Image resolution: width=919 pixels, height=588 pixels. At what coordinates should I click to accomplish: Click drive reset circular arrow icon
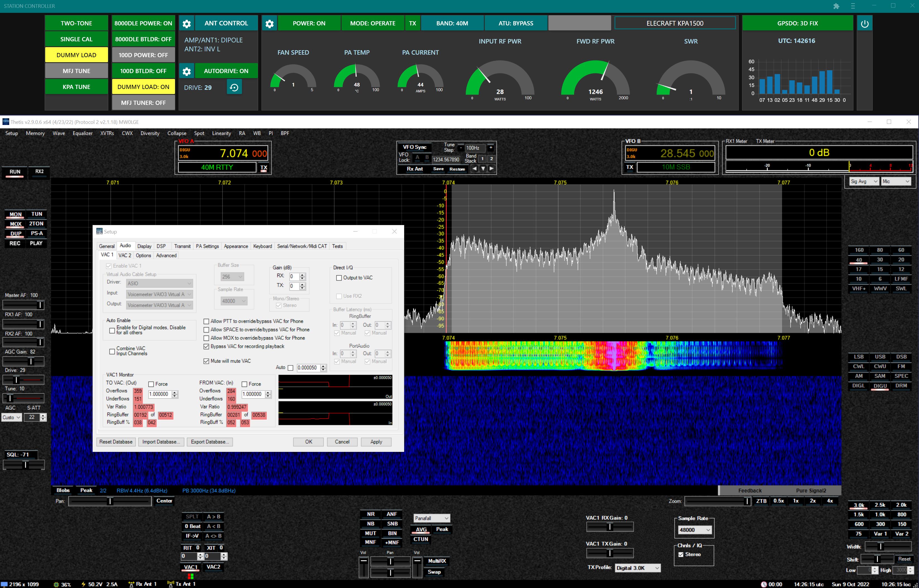(234, 87)
